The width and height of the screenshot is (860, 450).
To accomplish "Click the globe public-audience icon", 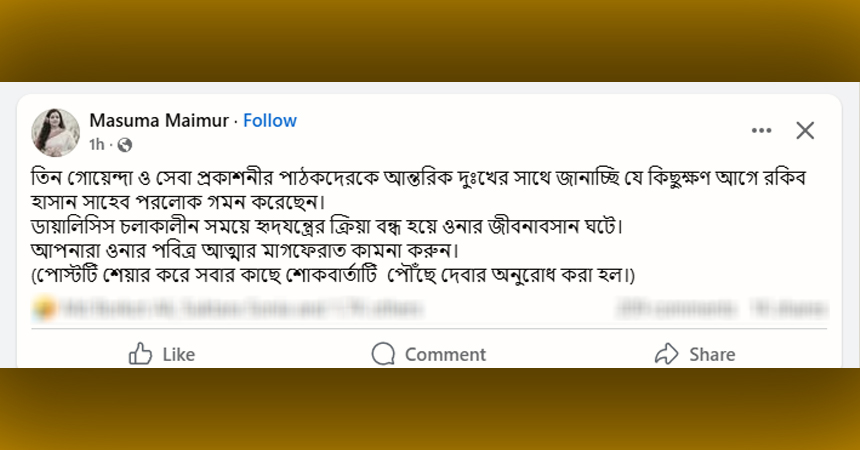I will 125,145.
